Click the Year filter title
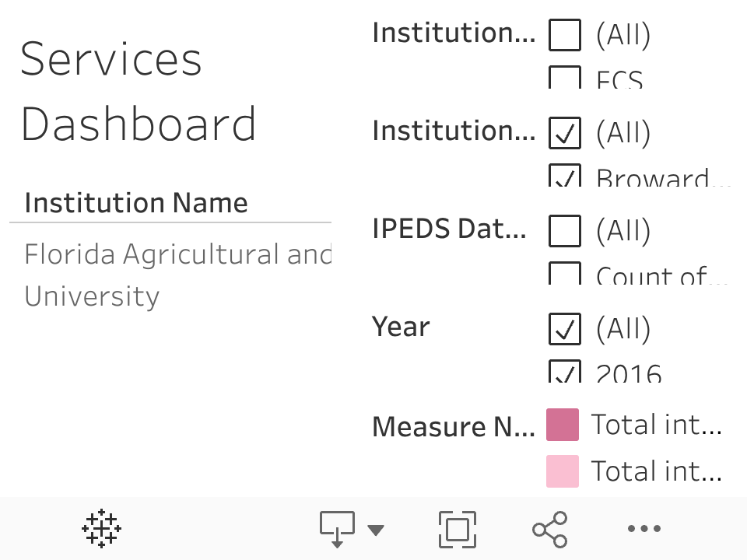Screen dimensions: 747x560 (x=401, y=327)
